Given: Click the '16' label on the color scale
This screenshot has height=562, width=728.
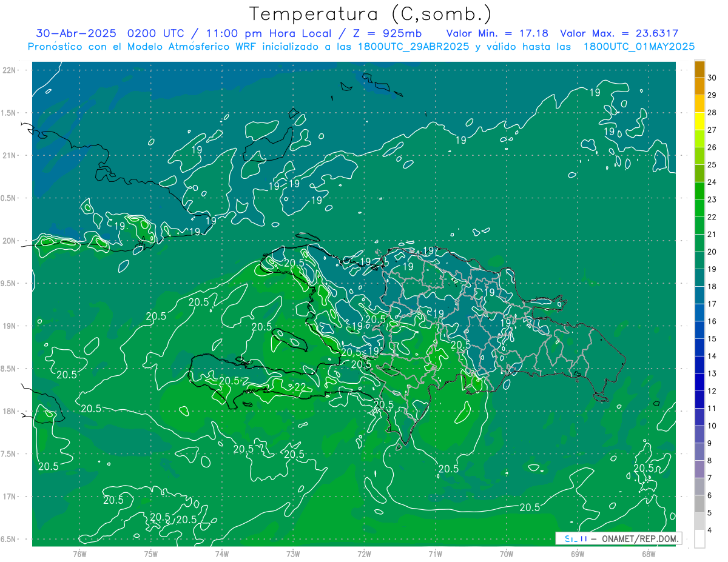Looking at the screenshot, I should 712,321.
